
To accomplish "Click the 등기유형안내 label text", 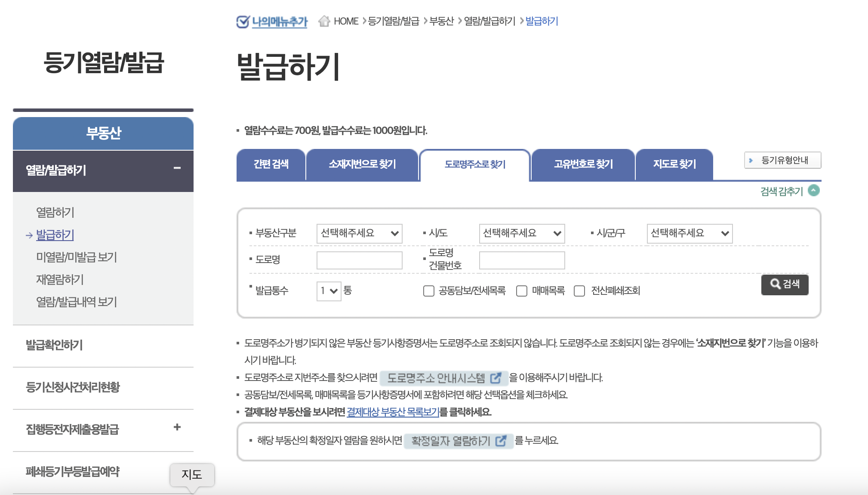I will click(785, 160).
